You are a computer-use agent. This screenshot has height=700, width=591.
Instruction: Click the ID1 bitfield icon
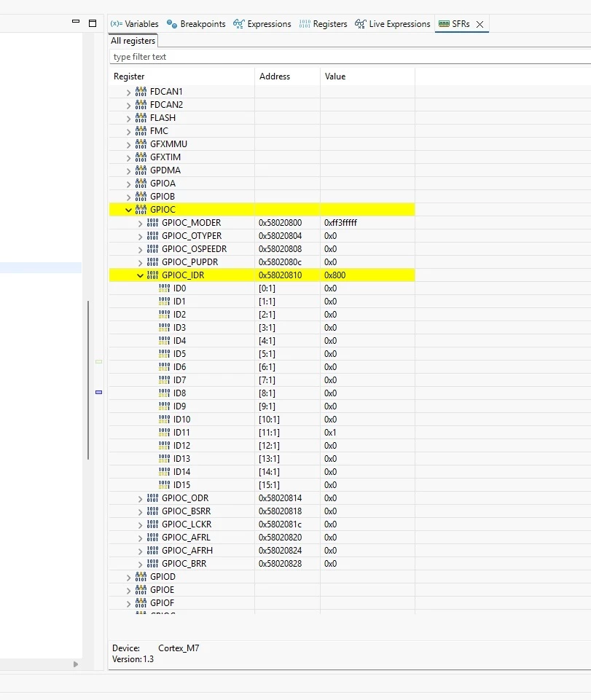pos(165,301)
